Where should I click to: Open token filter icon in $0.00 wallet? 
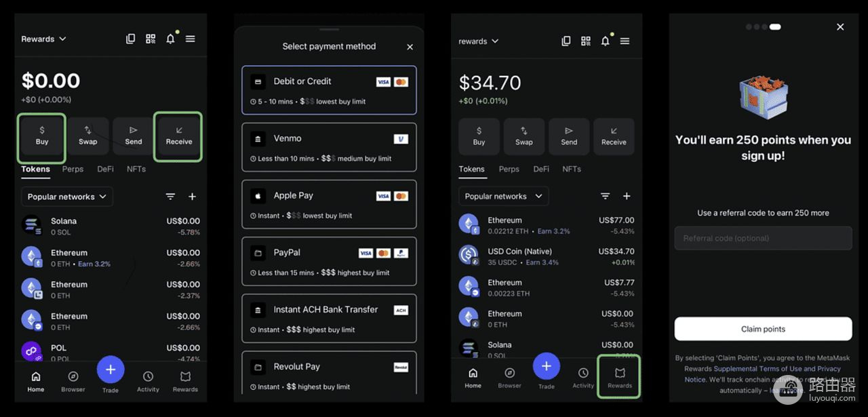(171, 197)
